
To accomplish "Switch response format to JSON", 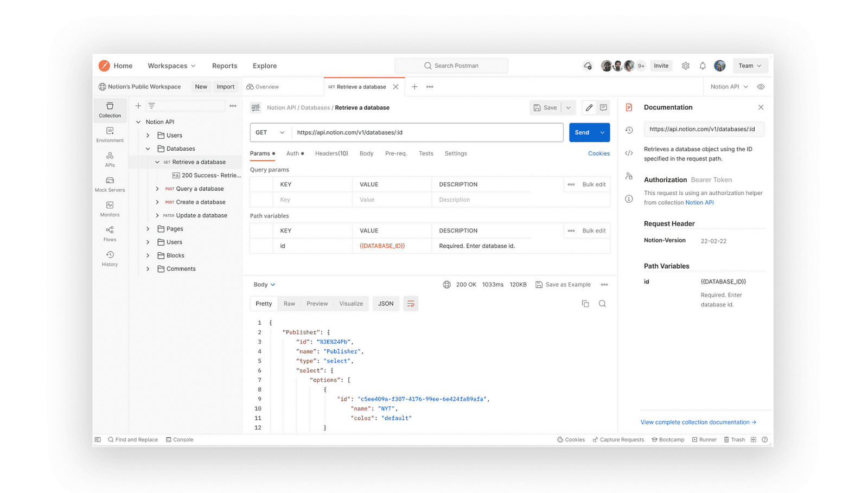I will click(x=385, y=303).
